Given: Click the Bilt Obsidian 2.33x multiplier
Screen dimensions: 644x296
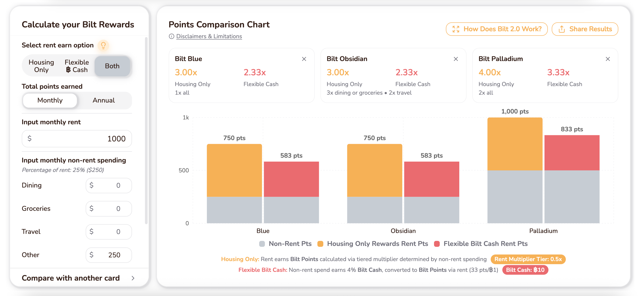Looking at the screenshot, I should coord(407,72).
